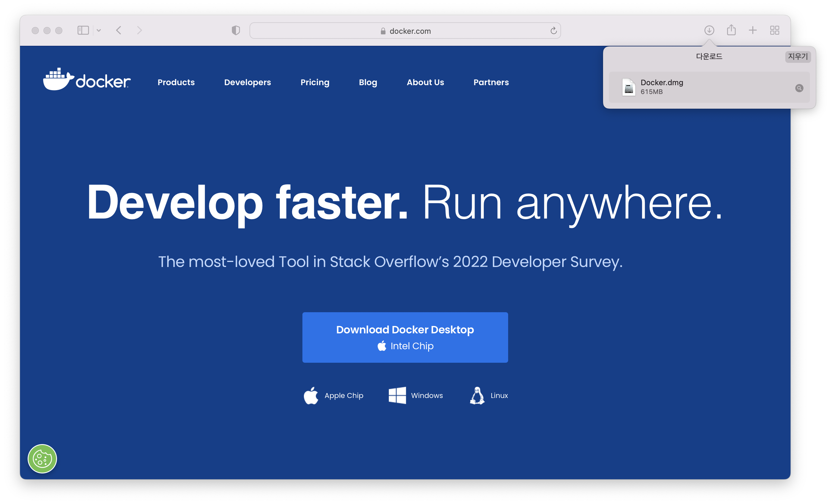The image size is (837, 504).
Task: Click the Docker whale logo
Action: coord(87,79)
